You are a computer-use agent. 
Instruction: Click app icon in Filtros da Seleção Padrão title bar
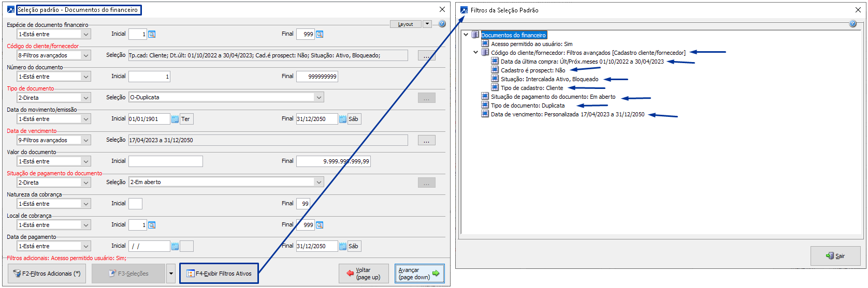pyautogui.click(x=464, y=10)
